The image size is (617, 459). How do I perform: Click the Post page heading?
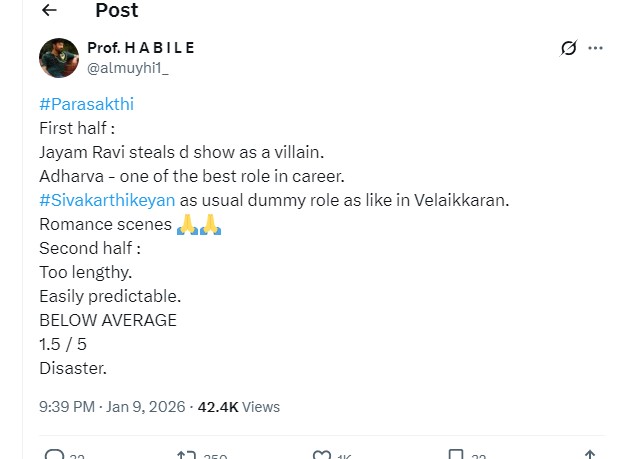tap(117, 11)
